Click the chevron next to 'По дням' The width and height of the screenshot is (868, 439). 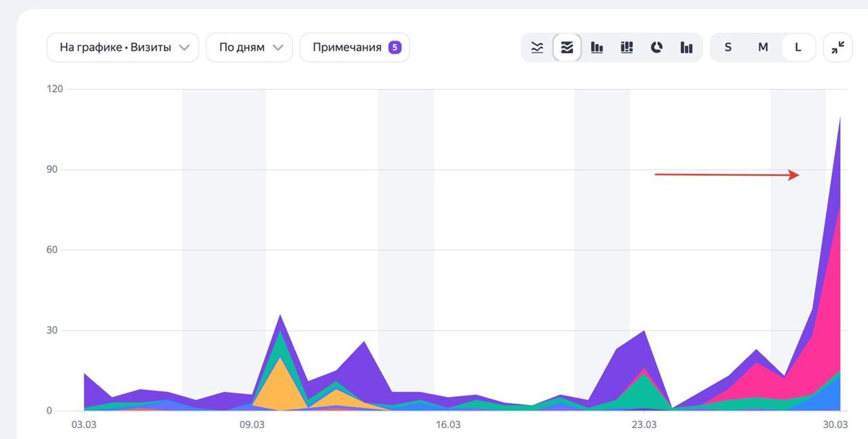click(278, 48)
